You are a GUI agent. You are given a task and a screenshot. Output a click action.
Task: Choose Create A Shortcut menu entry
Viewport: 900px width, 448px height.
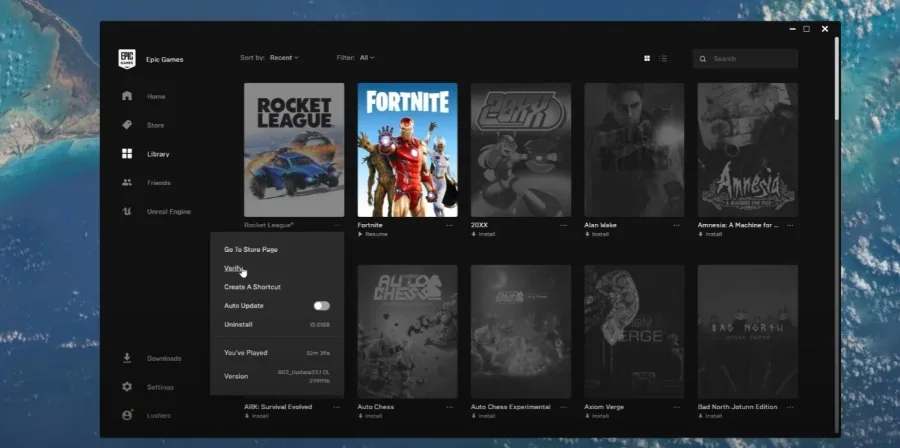coord(253,287)
